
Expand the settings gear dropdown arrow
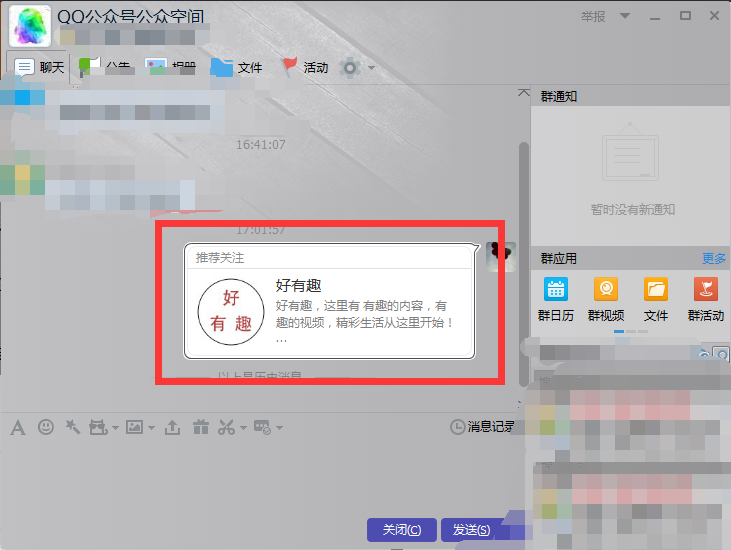pos(372,68)
